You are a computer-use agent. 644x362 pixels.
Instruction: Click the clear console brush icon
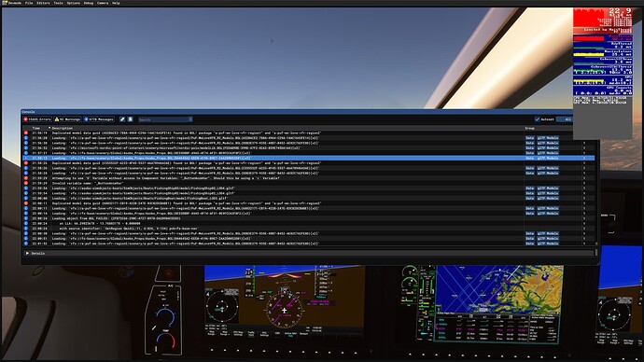click(122, 119)
